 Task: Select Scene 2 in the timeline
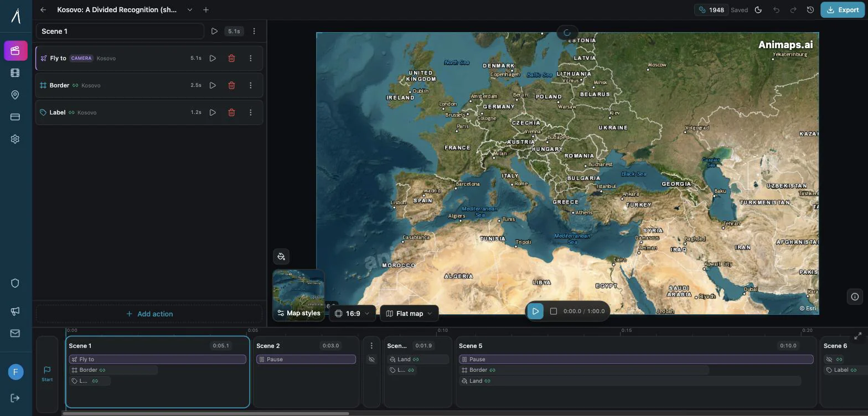coord(306,372)
